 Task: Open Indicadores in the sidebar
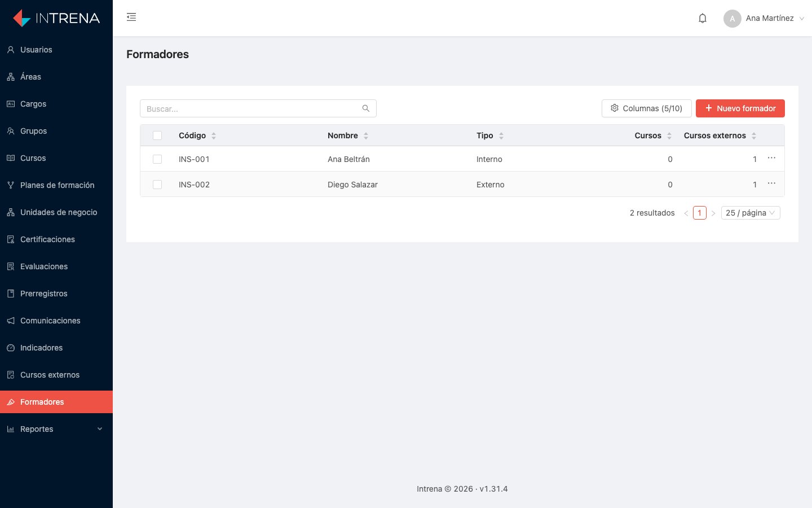point(56,348)
